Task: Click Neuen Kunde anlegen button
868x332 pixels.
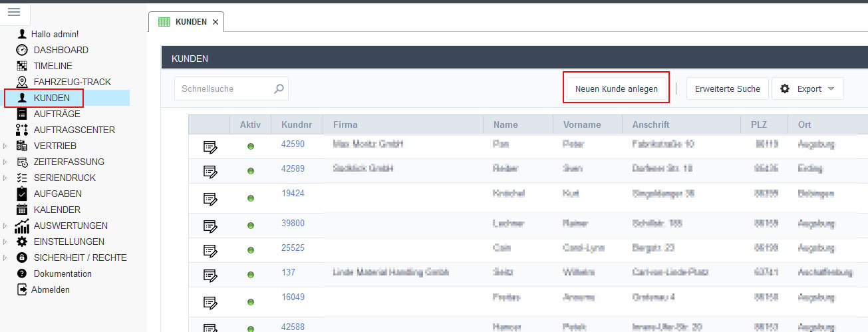Action: [x=616, y=88]
